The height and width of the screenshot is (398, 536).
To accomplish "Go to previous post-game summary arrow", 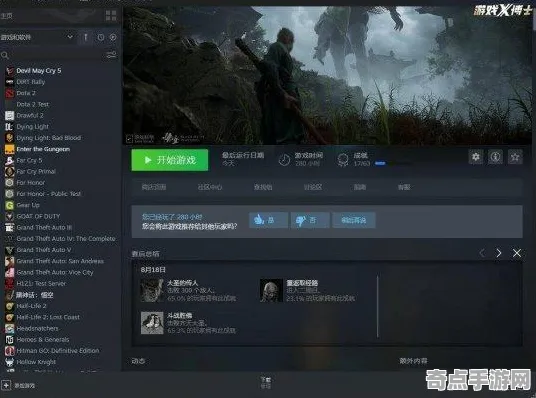I will [x=482, y=253].
